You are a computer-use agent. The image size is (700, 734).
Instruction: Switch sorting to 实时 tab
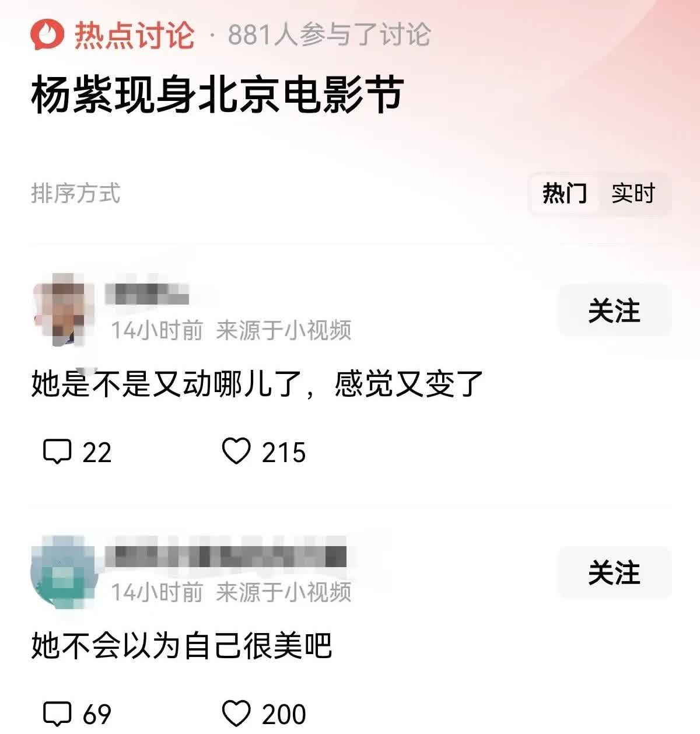(633, 193)
